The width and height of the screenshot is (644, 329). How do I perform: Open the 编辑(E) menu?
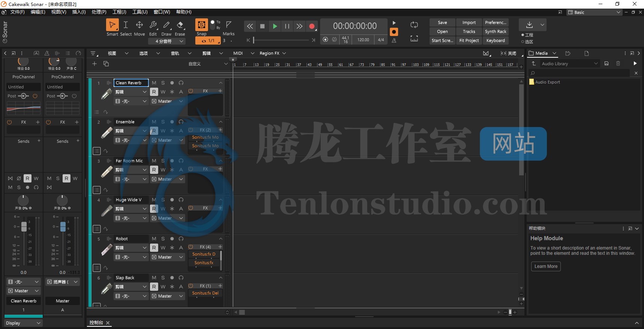(38, 12)
